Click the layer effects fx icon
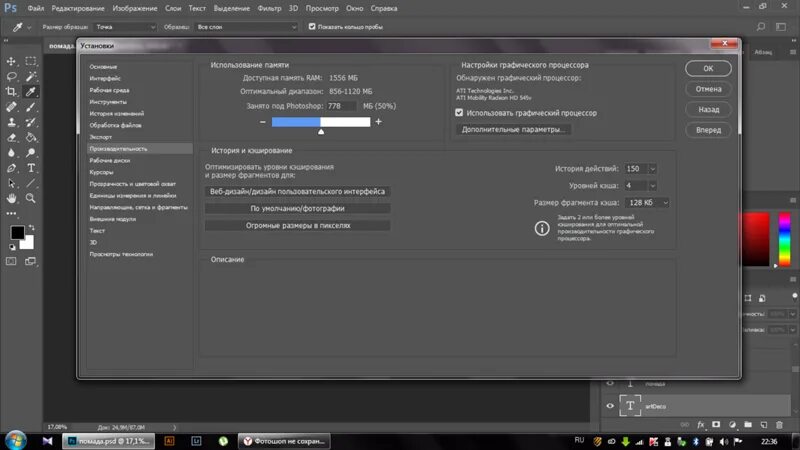Image resolution: width=800 pixels, height=450 pixels. 701,424
